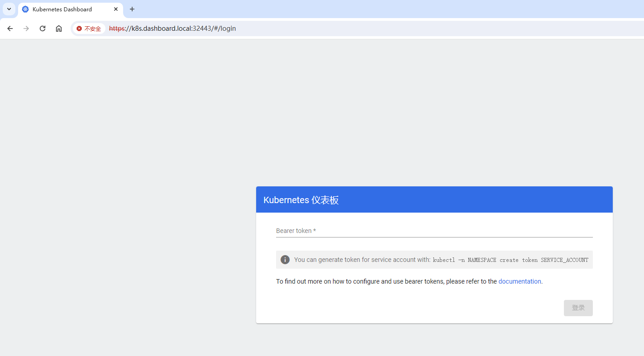Open the documentation link
Viewport: 644px width, 356px height.
point(520,281)
